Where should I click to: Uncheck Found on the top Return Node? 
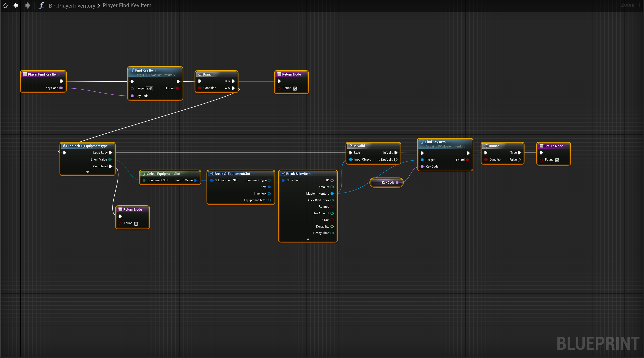click(x=295, y=88)
